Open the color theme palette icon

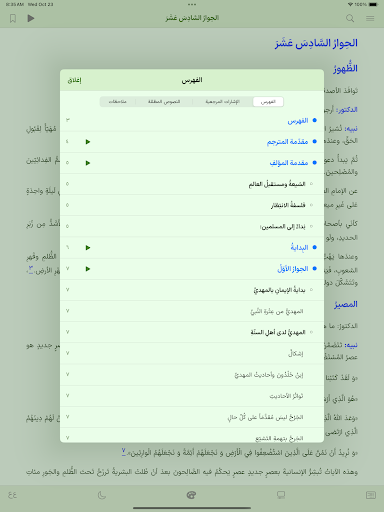[x=191, y=495]
